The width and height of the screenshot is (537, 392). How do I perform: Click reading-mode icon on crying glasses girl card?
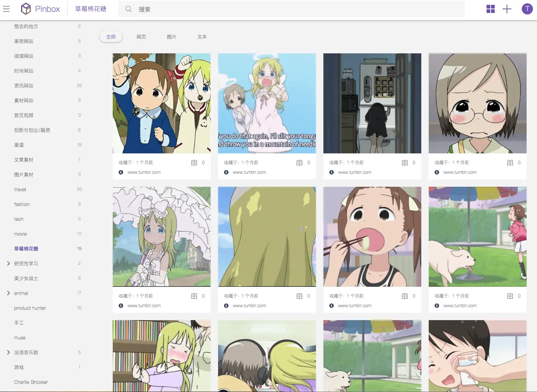click(510, 163)
